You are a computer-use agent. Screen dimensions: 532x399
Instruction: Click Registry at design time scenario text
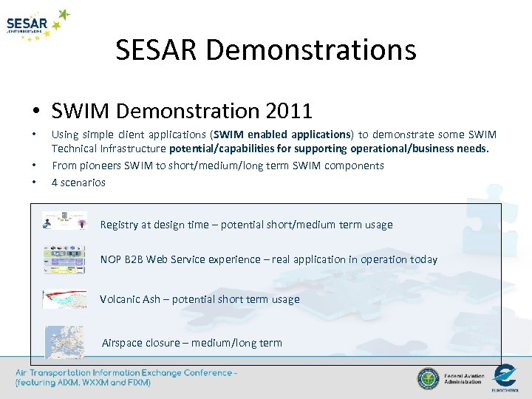click(246, 225)
